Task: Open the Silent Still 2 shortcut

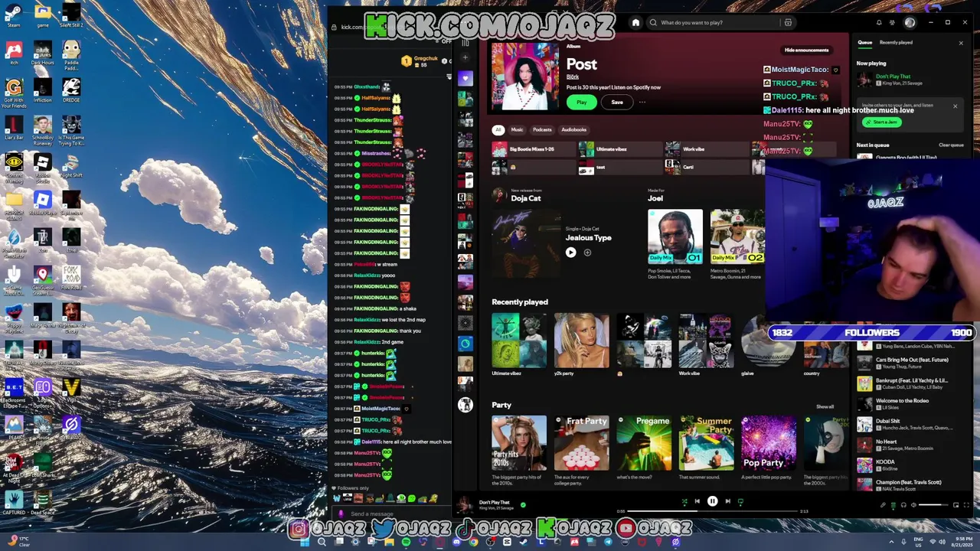Action: [x=71, y=15]
